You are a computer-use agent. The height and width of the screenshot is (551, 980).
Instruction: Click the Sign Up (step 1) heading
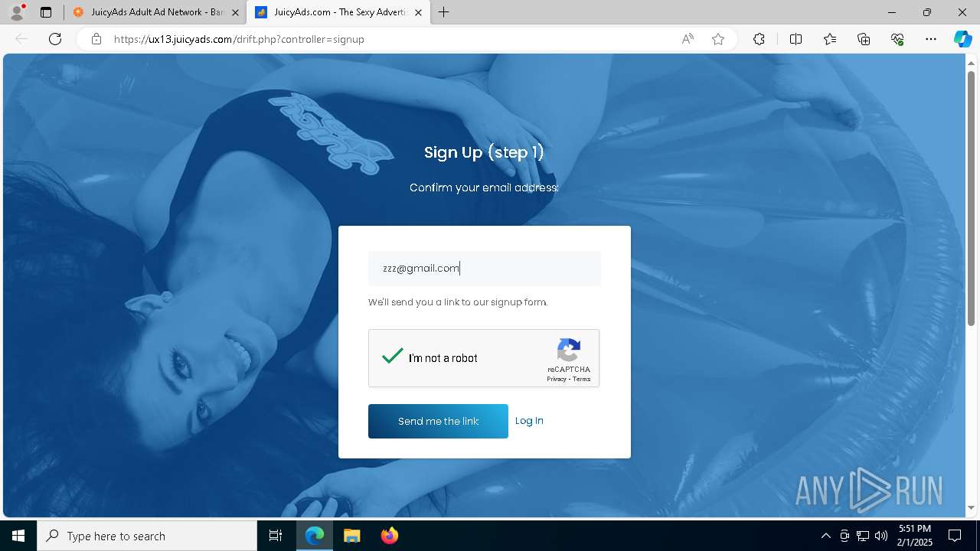(484, 152)
